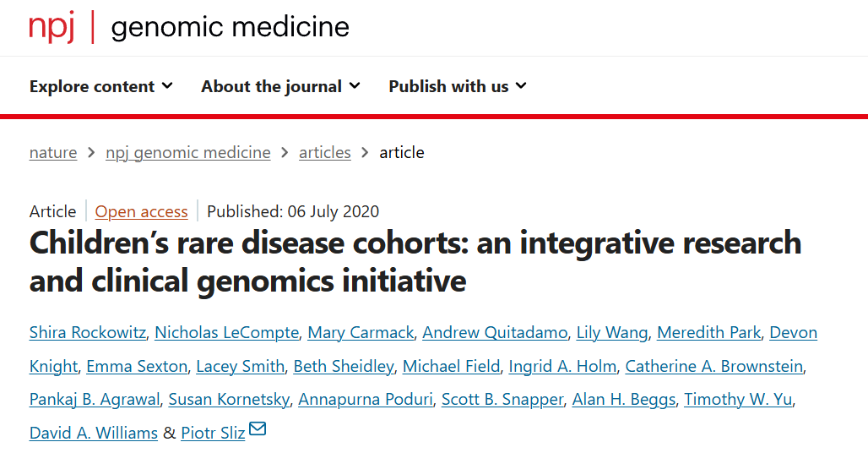Image resolution: width=868 pixels, height=453 pixels.
Task: Click the npj genomic medicine logo
Action: pyautogui.click(x=189, y=26)
